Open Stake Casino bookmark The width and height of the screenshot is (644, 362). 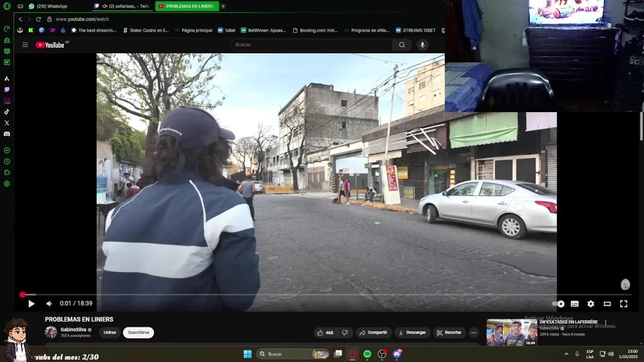(x=146, y=30)
